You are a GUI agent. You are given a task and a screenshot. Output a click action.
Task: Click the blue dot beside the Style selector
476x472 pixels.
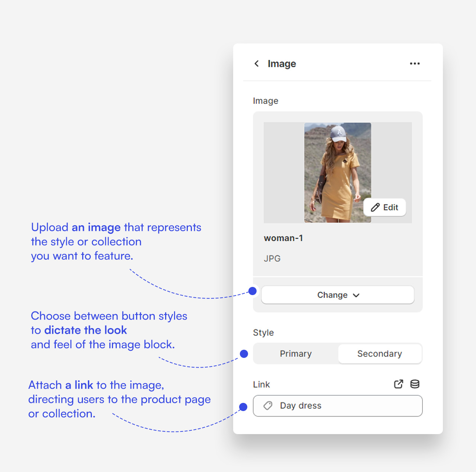244,353
